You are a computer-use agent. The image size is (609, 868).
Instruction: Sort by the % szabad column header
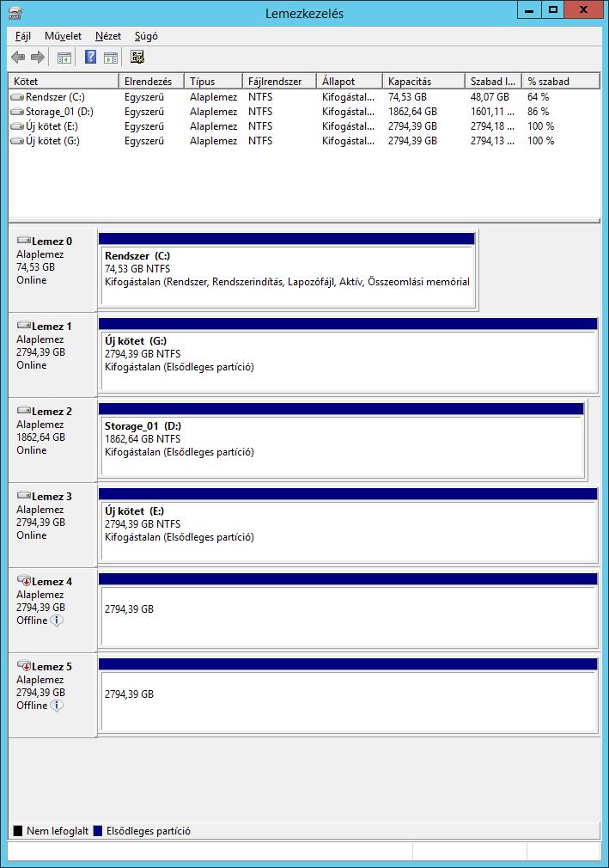point(561,82)
